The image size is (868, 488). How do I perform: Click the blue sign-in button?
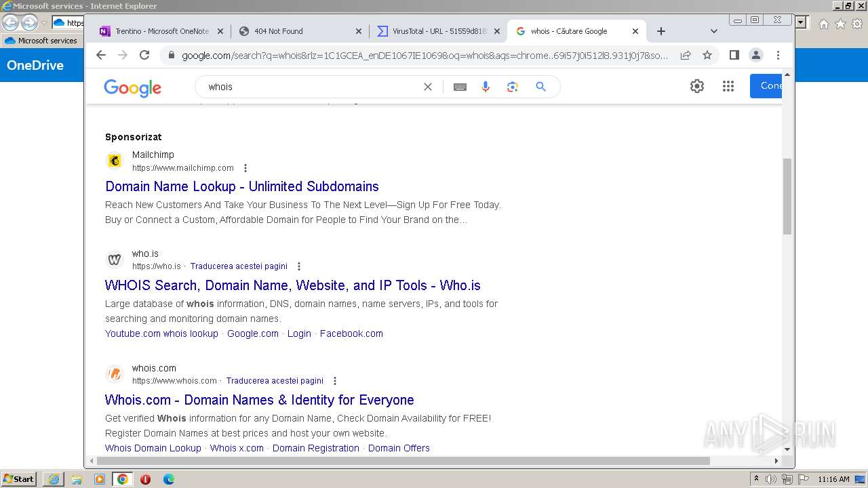click(766, 86)
